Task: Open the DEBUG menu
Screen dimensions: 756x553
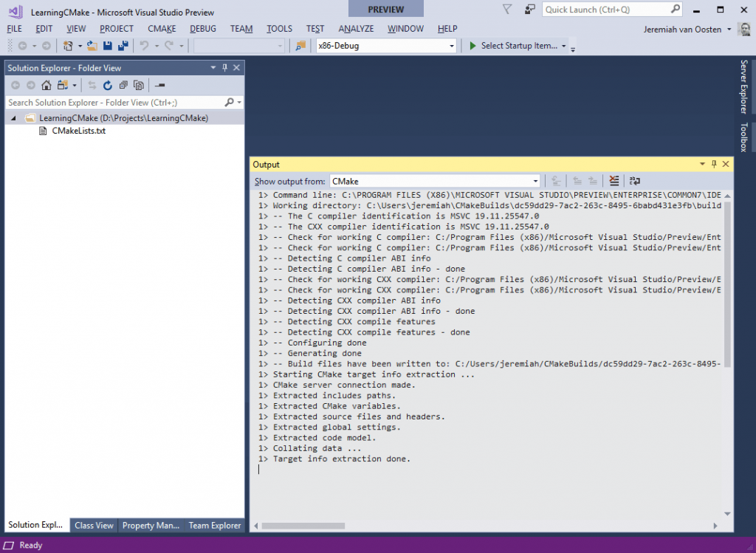Action: tap(203, 29)
